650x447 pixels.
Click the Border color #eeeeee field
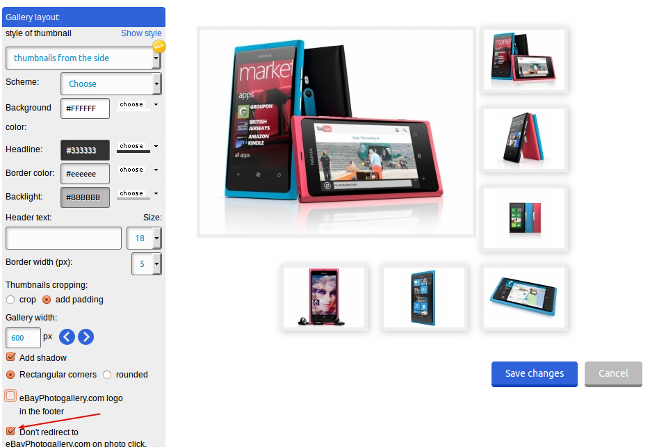[85, 174]
